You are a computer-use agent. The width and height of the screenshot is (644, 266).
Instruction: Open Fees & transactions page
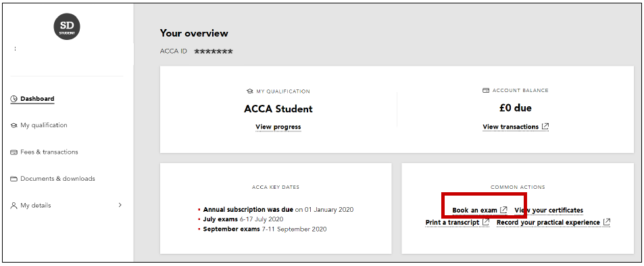[x=49, y=152]
